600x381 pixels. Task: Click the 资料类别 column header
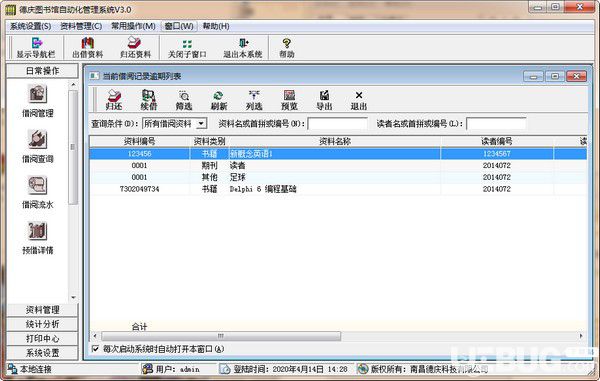pos(209,141)
